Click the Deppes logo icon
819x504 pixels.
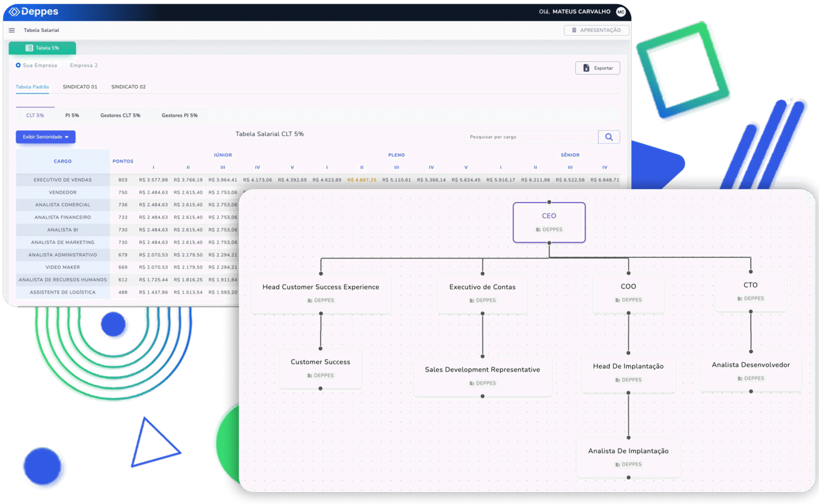point(14,12)
